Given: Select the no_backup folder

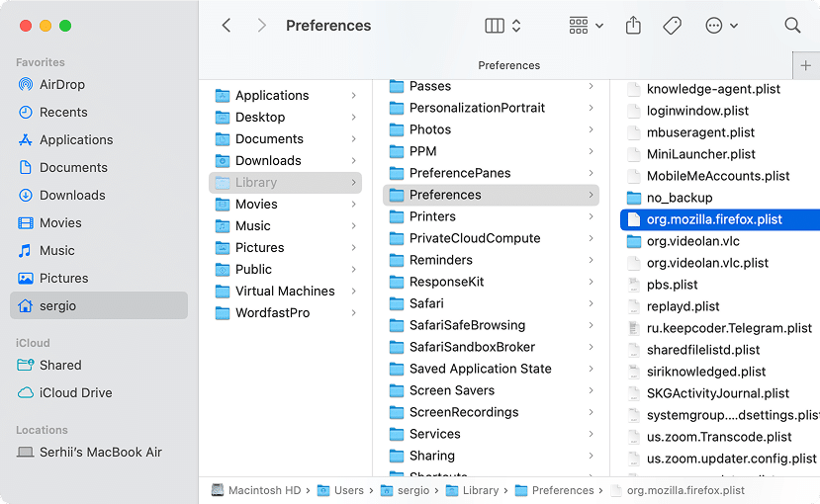Looking at the screenshot, I should tap(720, 198).
